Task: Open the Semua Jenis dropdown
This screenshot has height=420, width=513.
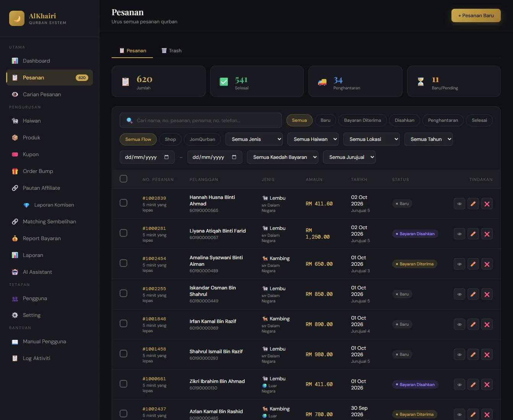Action: 254,139
